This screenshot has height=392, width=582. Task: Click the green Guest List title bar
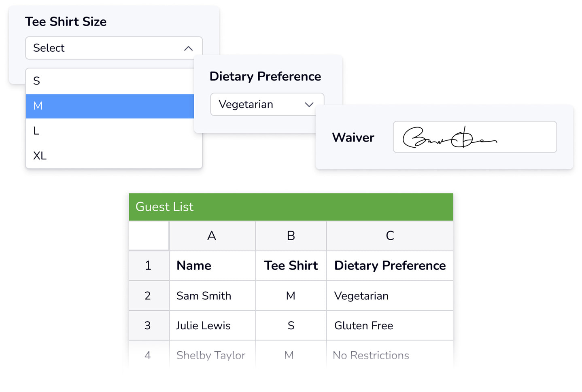point(291,207)
